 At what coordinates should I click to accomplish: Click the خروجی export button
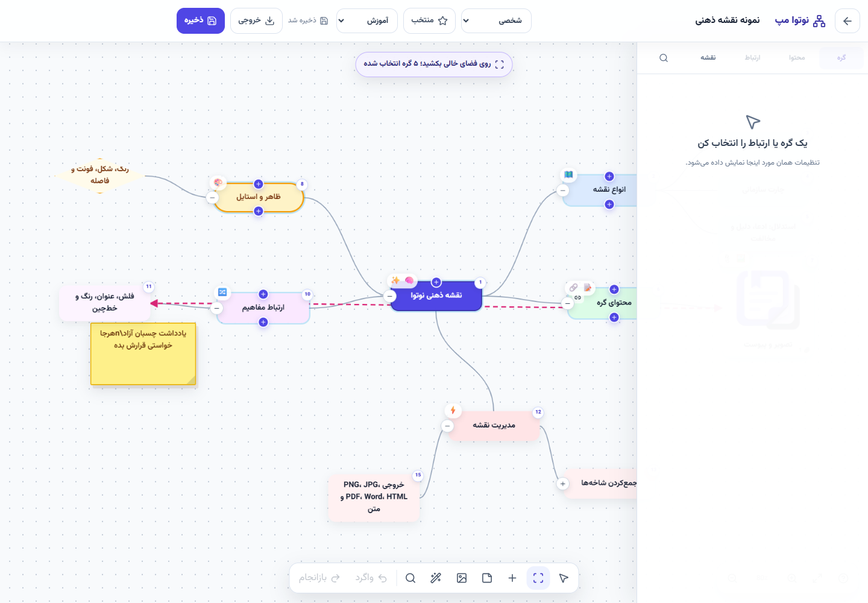click(x=256, y=21)
